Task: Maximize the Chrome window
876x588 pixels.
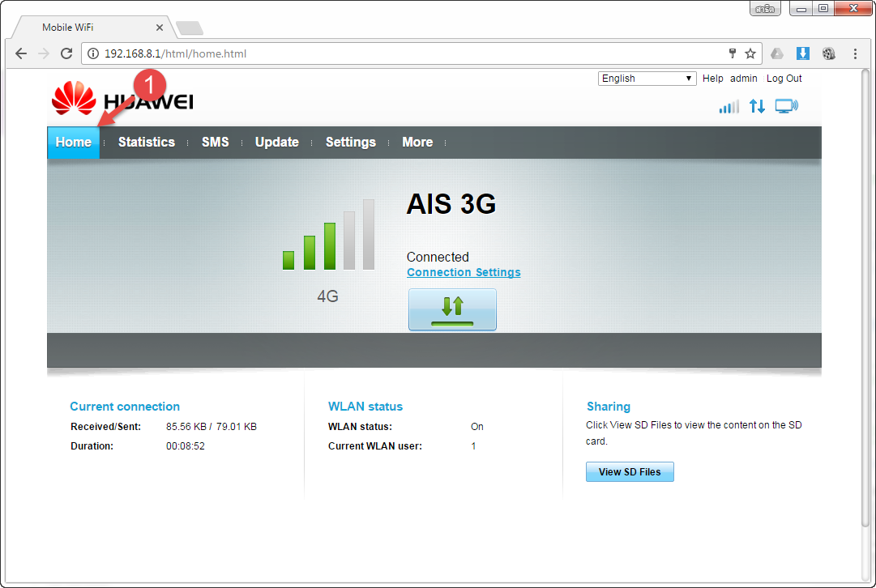Action: pos(823,8)
